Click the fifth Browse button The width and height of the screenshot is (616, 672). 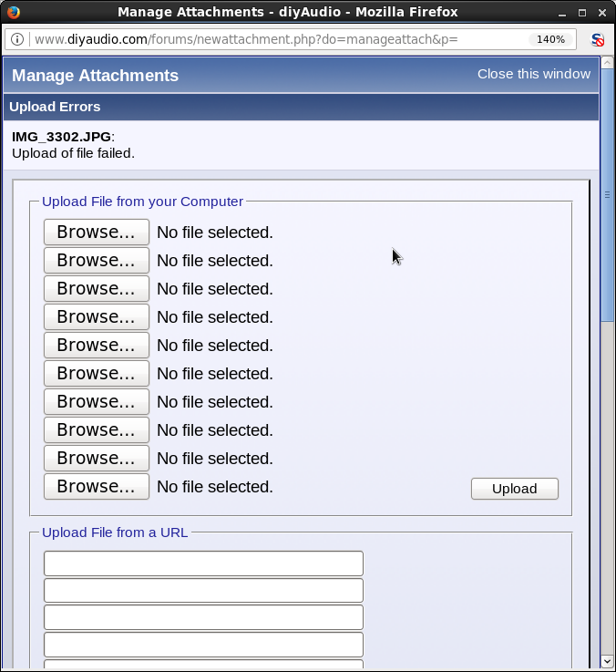tap(97, 346)
